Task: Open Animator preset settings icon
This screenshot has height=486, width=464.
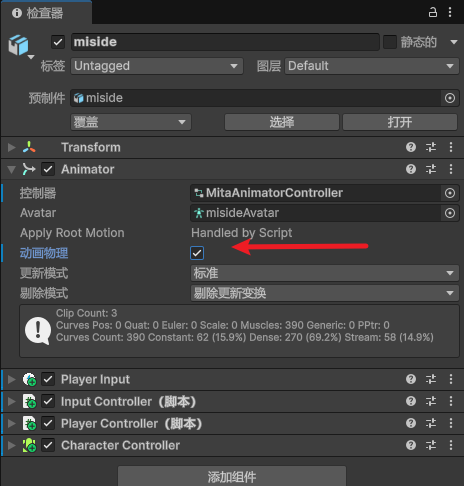Action: 431,169
